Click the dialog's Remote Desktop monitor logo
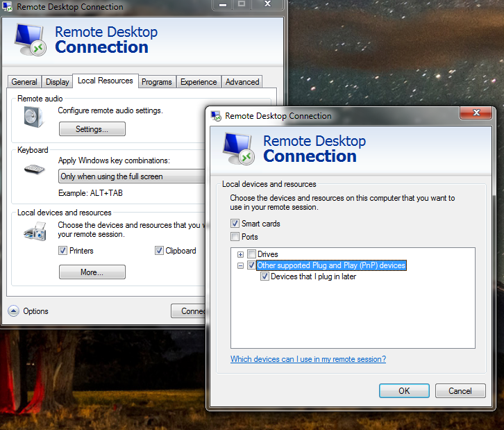Viewport: 504px width, 430px height. coord(238,149)
